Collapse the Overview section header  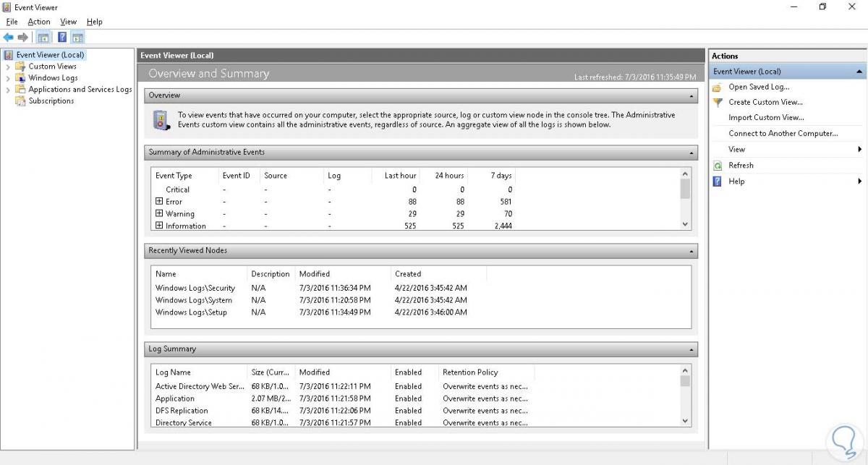[x=692, y=95]
